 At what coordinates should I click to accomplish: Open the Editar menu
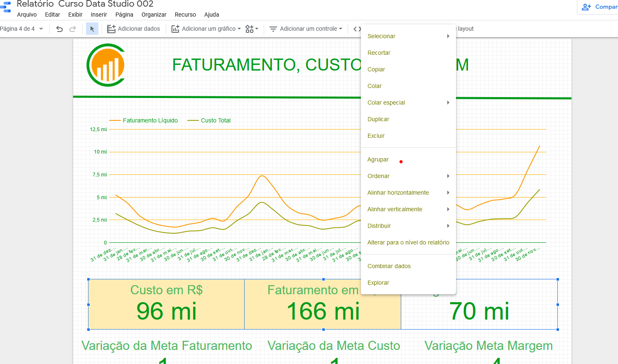pyautogui.click(x=52, y=15)
